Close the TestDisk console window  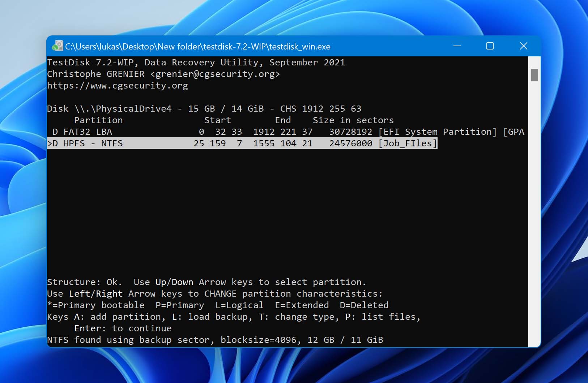pos(523,46)
